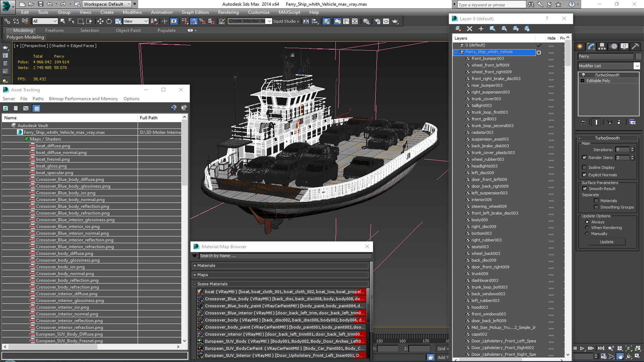Open the Motion panel tab
The width and height of the screenshot is (644, 362).
[x=614, y=46]
